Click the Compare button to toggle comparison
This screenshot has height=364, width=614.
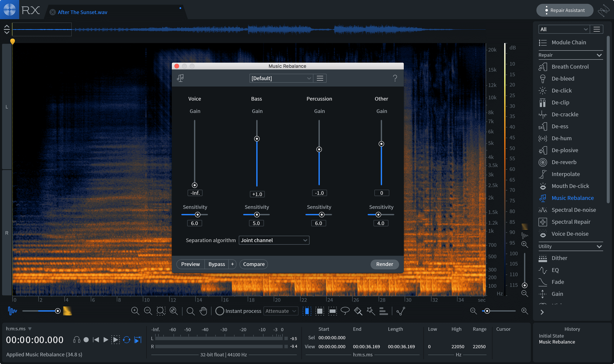[253, 264]
